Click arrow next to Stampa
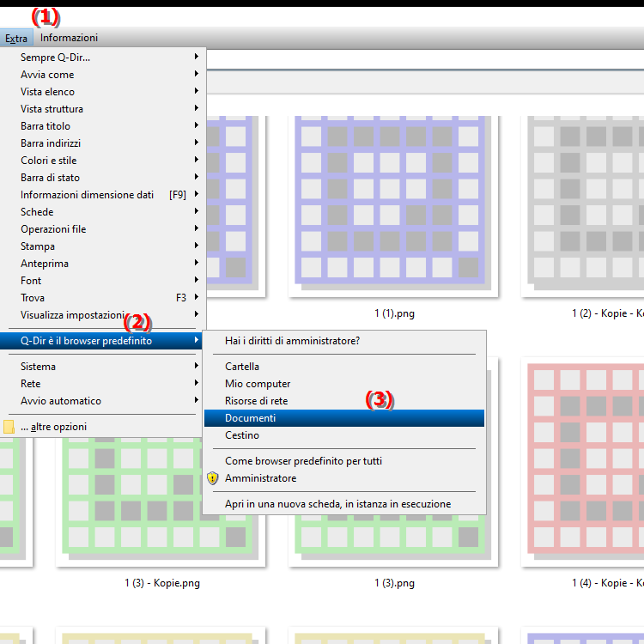 (197, 246)
